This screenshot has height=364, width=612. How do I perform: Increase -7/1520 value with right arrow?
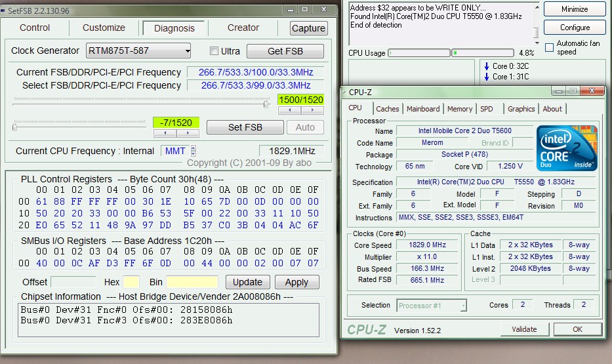tap(188, 133)
